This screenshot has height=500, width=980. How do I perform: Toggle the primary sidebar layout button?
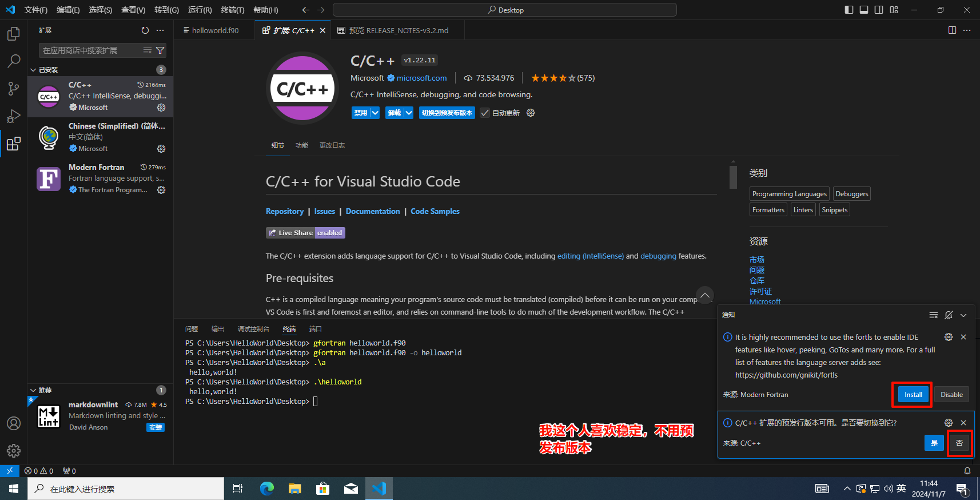(849, 10)
